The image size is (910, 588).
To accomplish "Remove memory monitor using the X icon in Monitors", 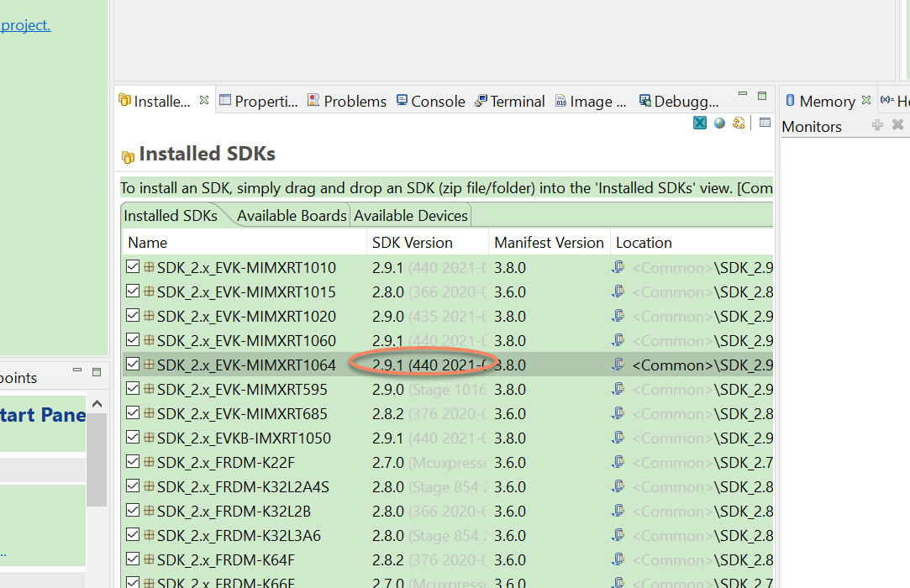I will 897,124.
